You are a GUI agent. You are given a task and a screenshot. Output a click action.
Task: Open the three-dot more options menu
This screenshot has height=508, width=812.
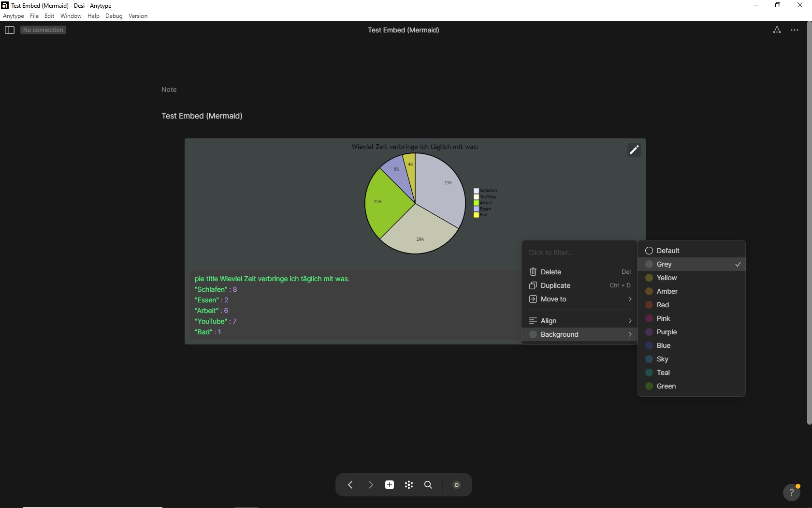[795, 30]
